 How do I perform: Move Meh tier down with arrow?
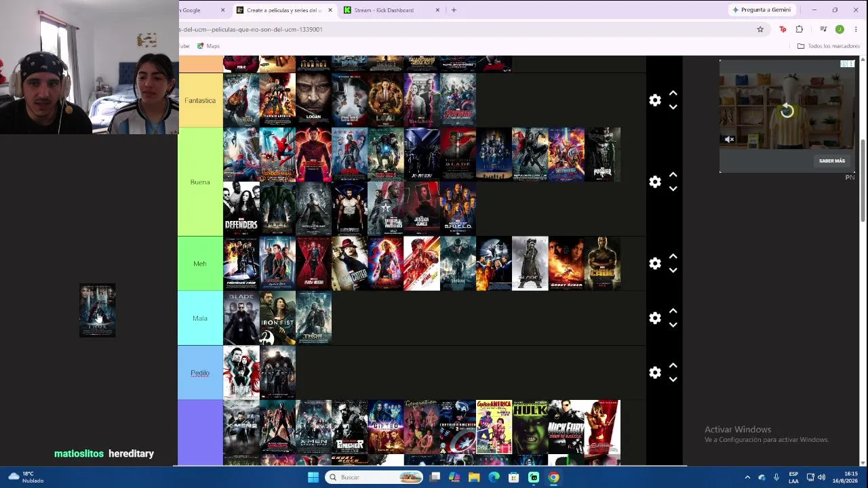(x=673, y=270)
